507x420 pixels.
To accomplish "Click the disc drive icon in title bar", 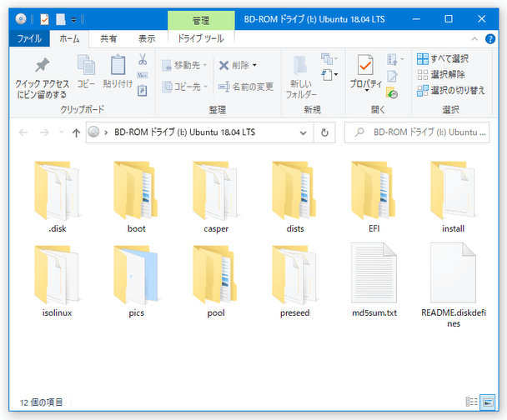I will (x=21, y=18).
